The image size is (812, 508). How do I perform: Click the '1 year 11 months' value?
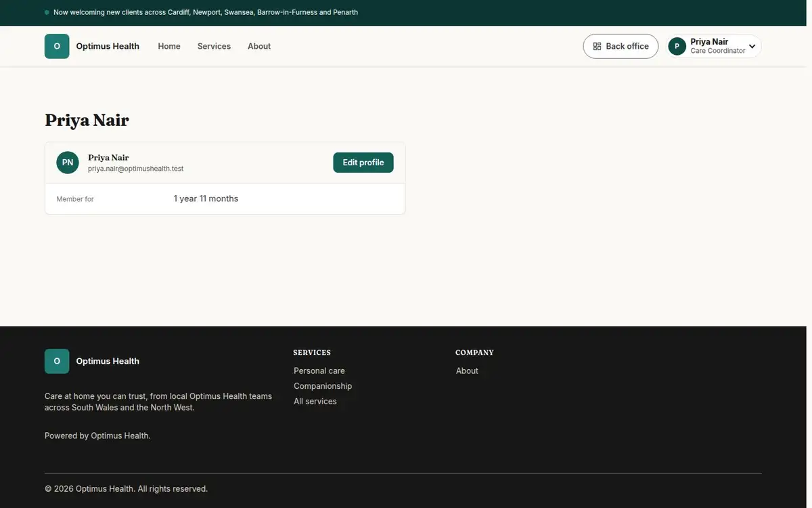coord(206,198)
